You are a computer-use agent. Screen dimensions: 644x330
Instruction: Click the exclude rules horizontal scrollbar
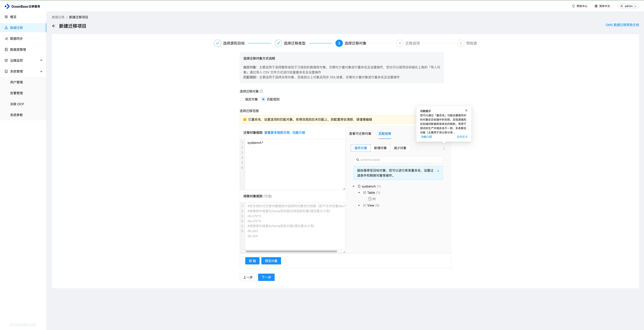coord(291,251)
